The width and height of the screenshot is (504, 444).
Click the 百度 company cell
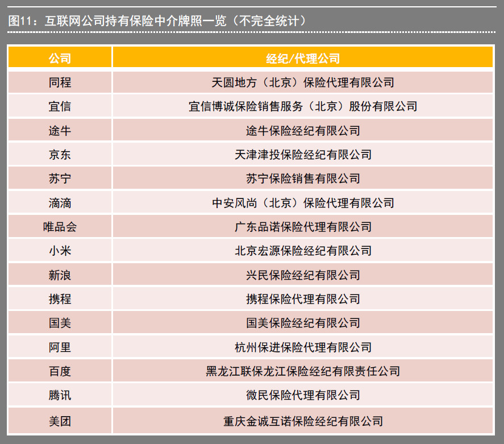pyautogui.click(x=60, y=371)
